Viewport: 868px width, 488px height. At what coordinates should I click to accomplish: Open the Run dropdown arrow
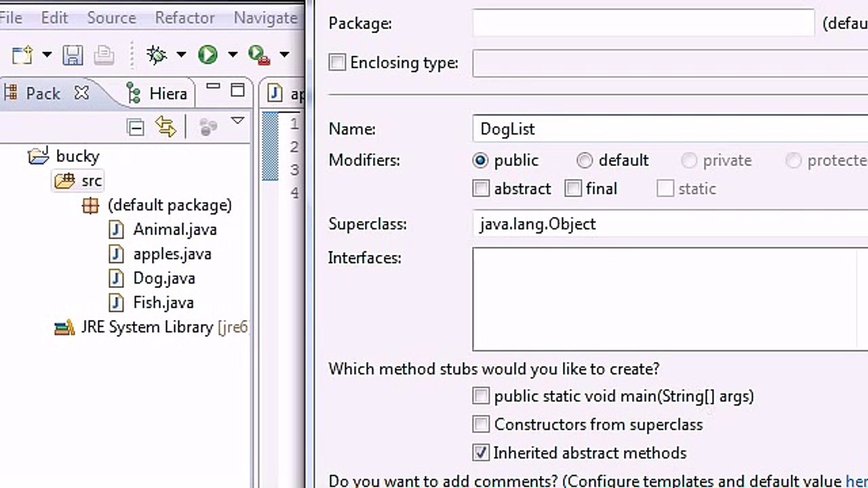pos(233,54)
